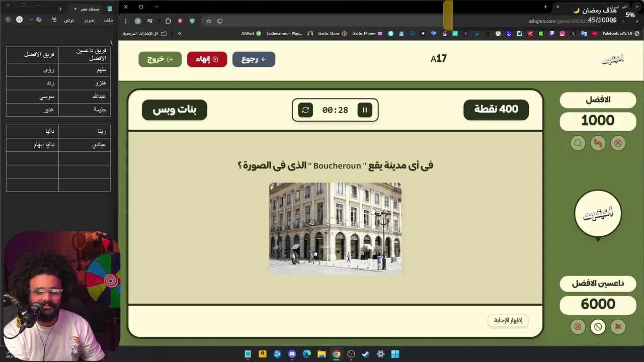Image resolution: width=644 pixels, height=362 pixels.
Task: Click the table cell سوسي in Notepad
Action: click(33, 97)
